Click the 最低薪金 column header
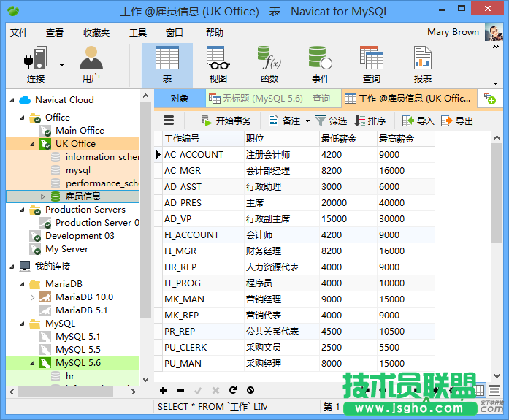 coord(348,139)
